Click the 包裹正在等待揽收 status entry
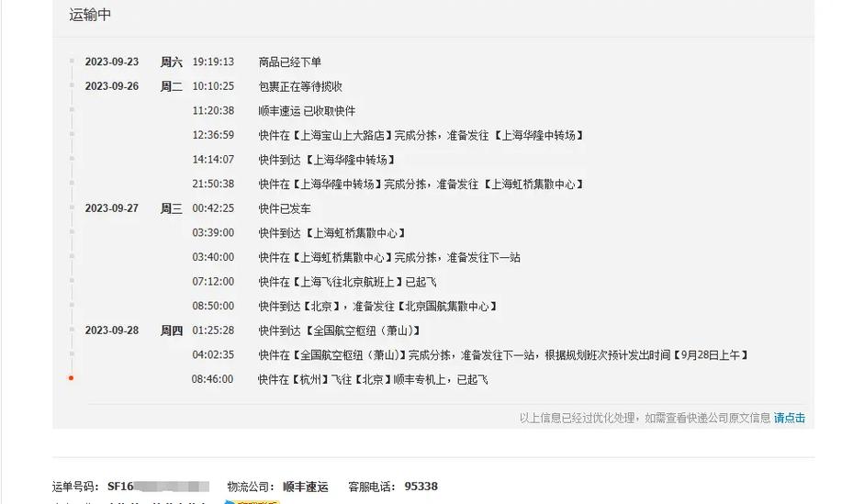853x504 pixels. (300, 86)
